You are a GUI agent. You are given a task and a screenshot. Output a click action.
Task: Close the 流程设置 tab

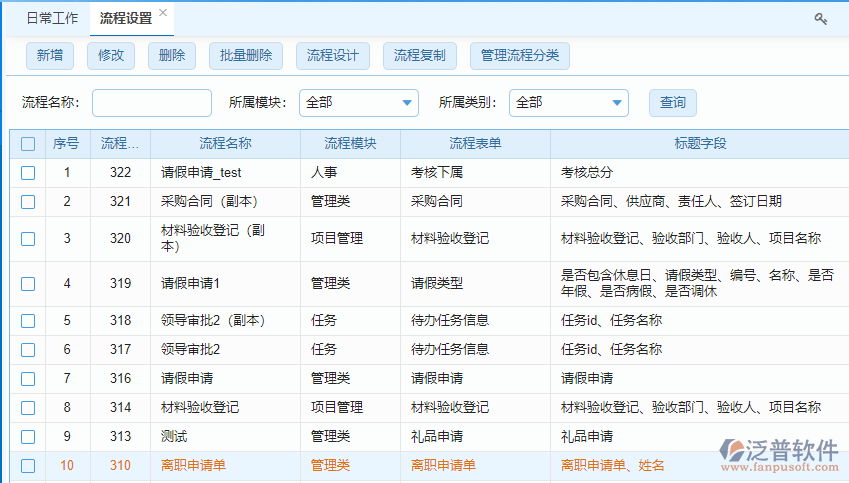pyautogui.click(x=164, y=13)
